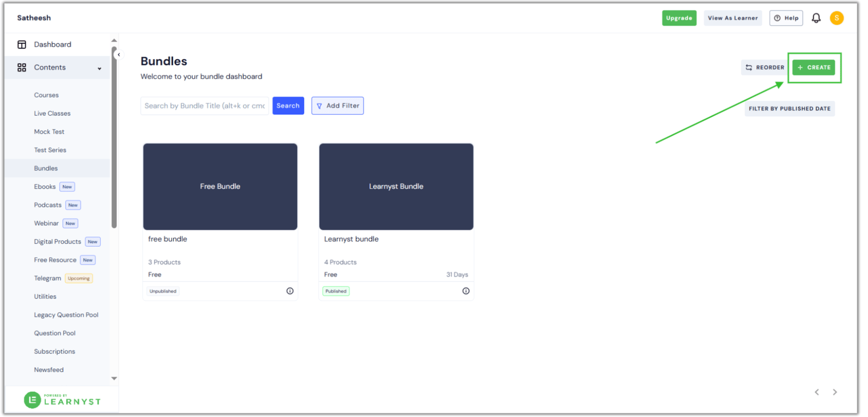Click the Dashboard grid icon

point(22,44)
